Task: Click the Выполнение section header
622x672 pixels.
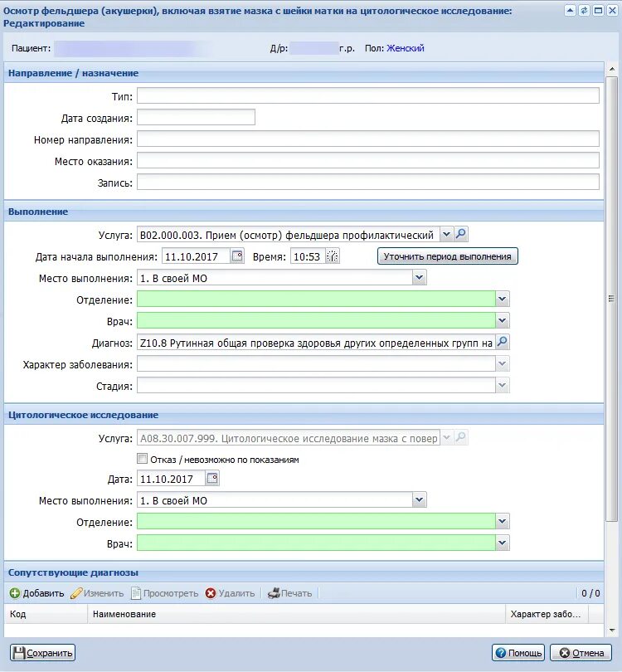Action: click(x=304, y=212)
